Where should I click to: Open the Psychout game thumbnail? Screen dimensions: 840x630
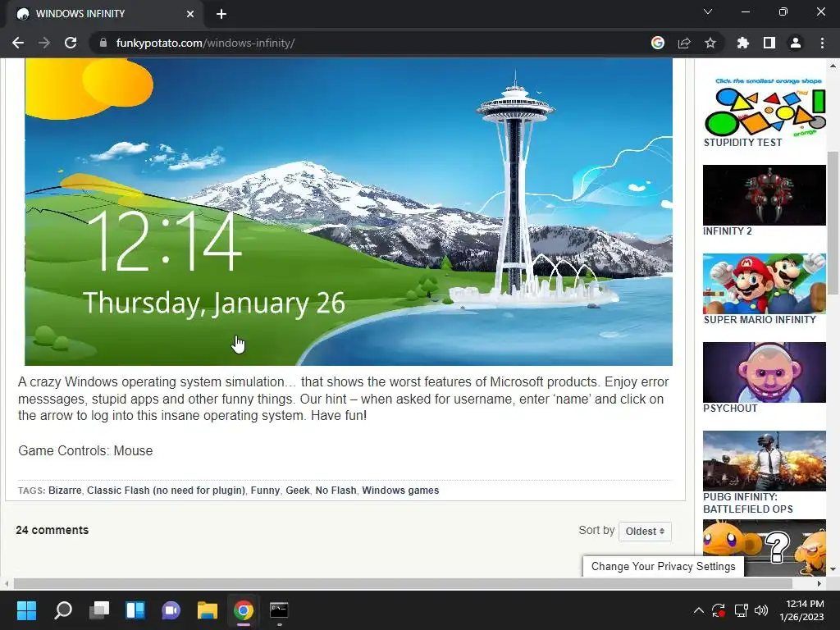[765, 372]
